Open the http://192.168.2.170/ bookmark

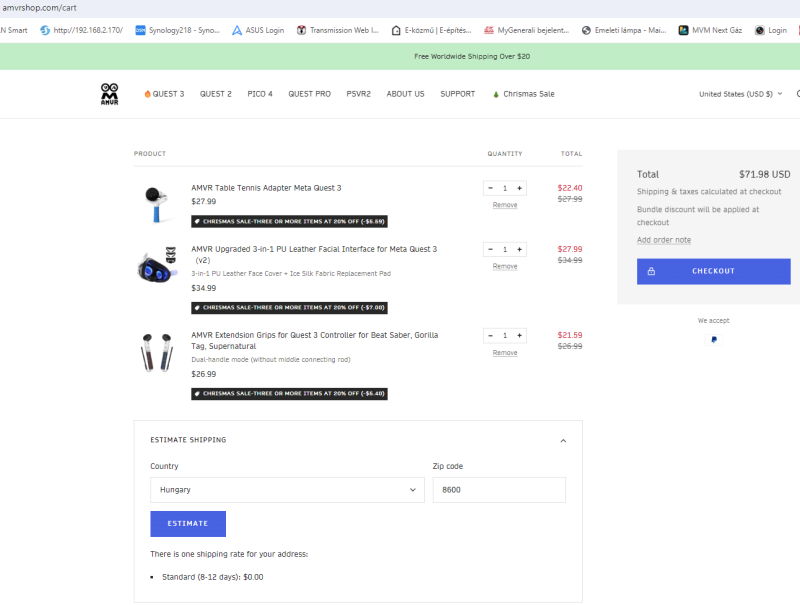pos(82,30)
